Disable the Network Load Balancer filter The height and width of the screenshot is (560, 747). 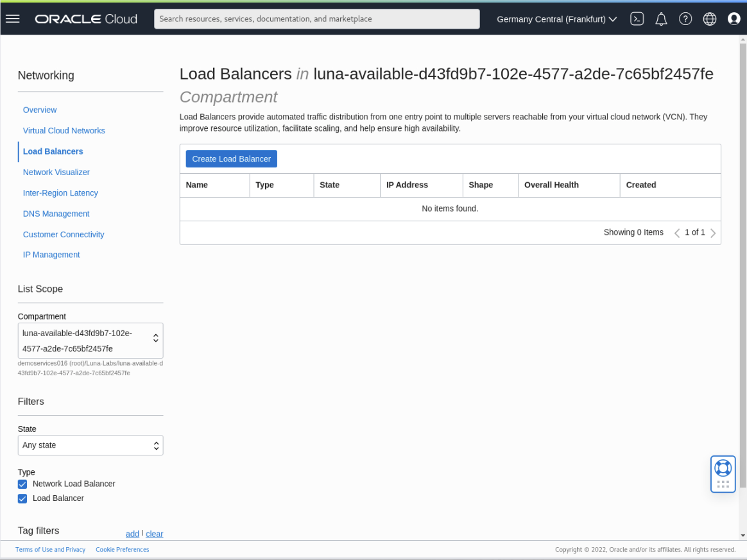22,484
